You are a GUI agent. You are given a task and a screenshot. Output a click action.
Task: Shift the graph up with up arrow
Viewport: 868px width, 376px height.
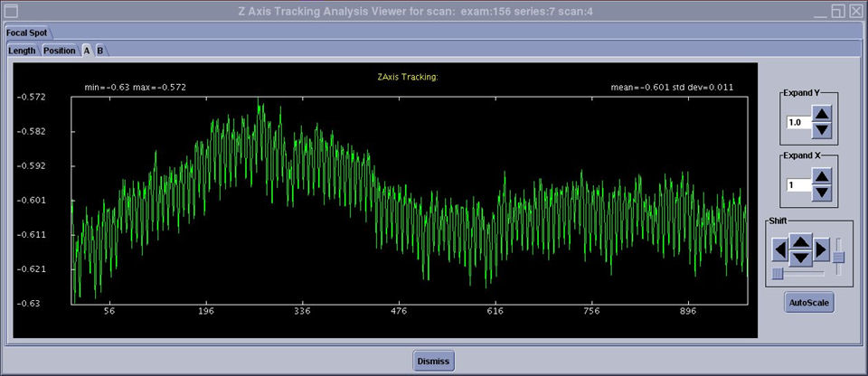(x=800, y=241)
